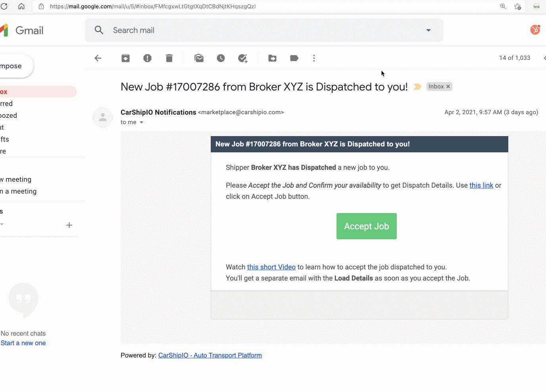Click Join a meeting

click(x=18, y=191)
